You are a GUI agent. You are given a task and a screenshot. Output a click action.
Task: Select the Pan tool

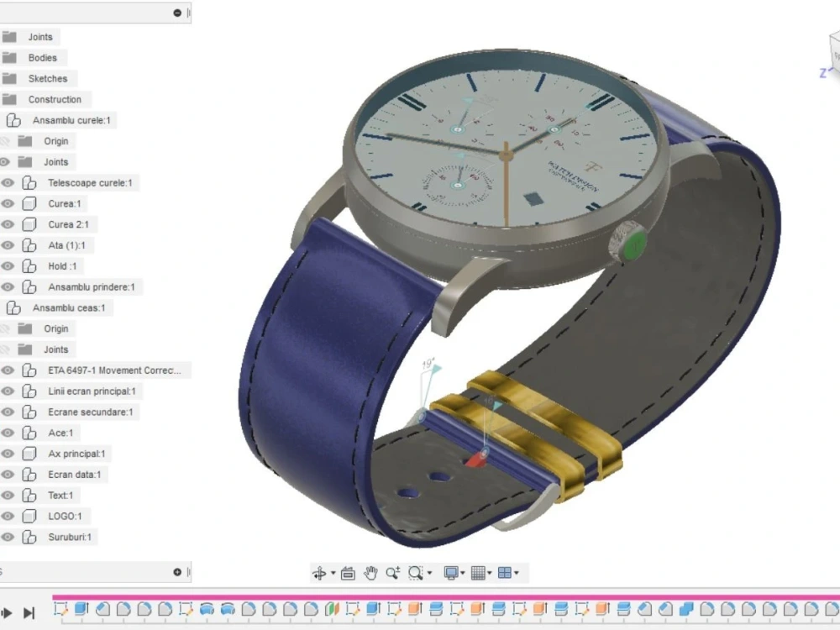tap(370, 572)
